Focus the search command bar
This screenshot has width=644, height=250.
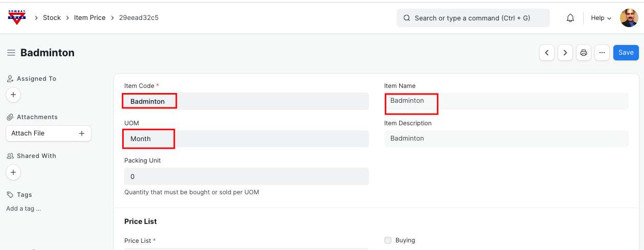[x=473, y=18]
